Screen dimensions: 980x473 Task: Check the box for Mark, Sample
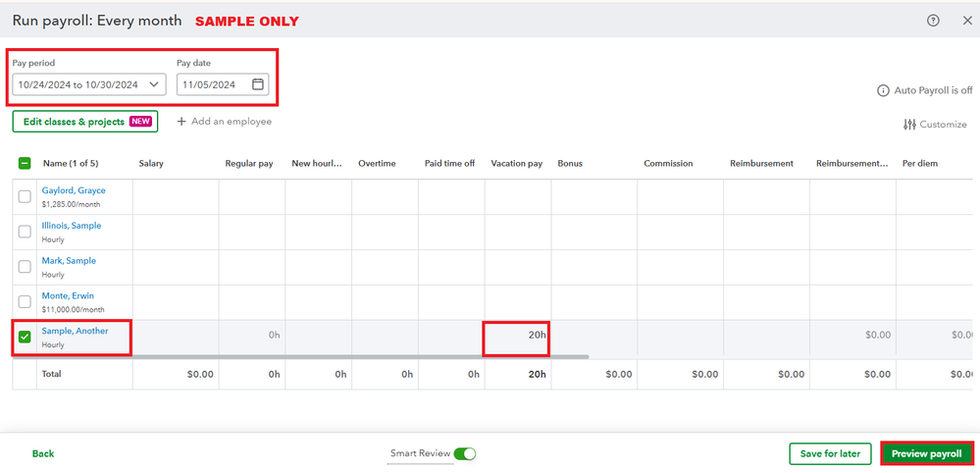25,267
